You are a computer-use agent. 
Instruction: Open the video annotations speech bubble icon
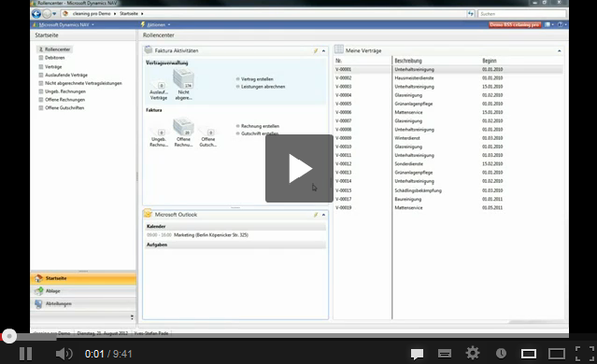(417, 354)
